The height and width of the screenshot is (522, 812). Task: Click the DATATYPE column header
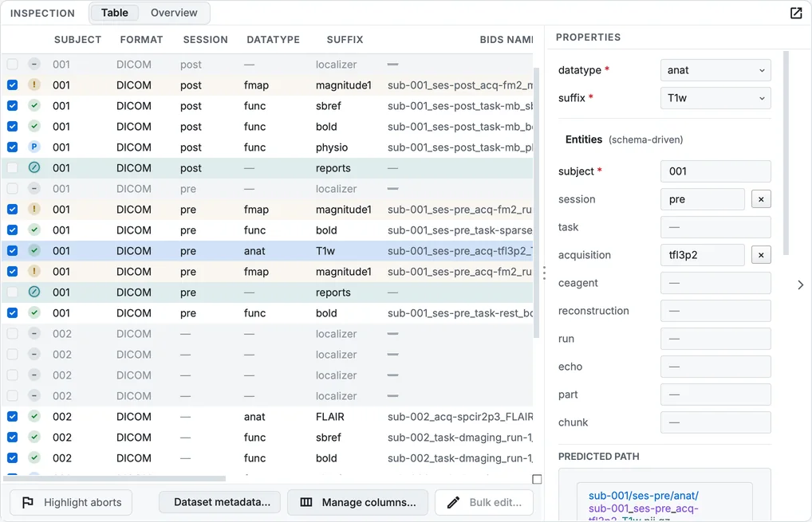tap(273, 40)
